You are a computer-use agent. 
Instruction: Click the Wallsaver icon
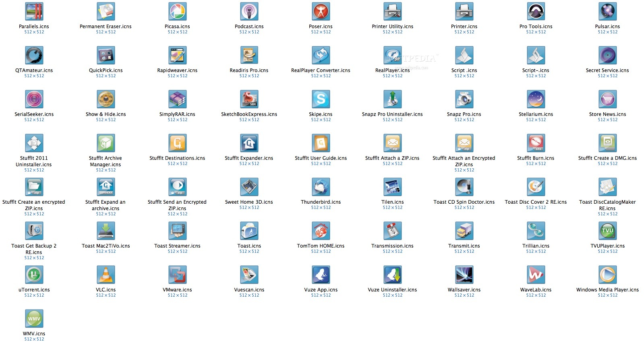tap(464, 275)
